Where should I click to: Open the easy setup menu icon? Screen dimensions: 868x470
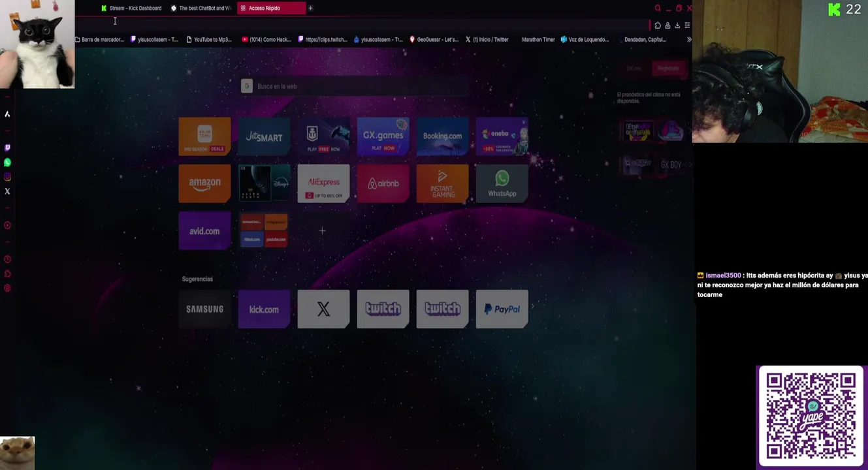[x=687, y=25]
